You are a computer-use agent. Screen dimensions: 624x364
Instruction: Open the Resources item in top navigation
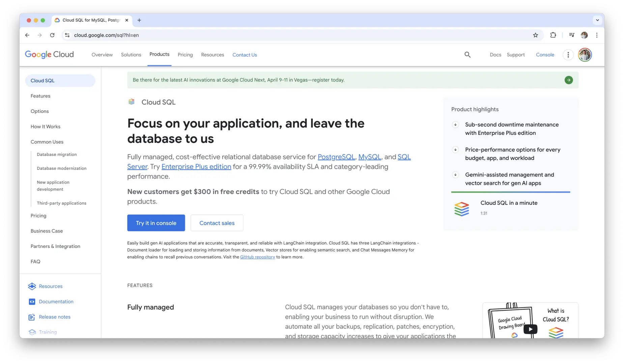(212, 55)
